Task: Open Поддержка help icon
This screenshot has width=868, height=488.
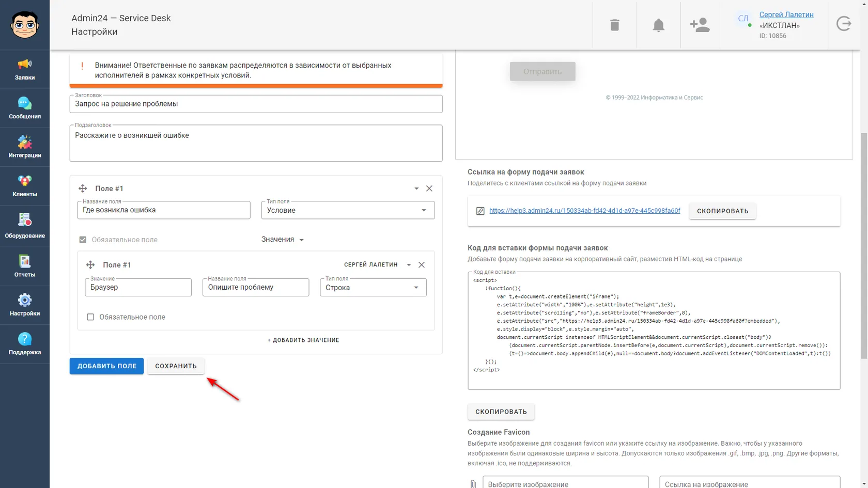Action: point(25,344)
